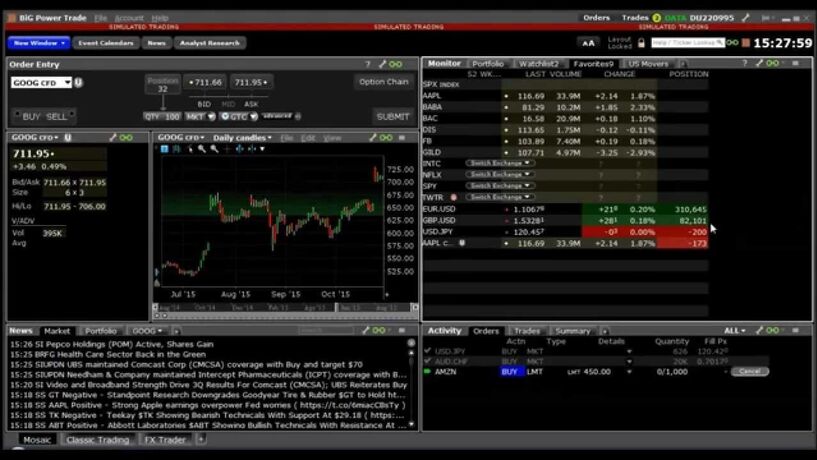Image resolution: width=817 pixels, height=460 pixels.
Task: Click News panel search field
Action: pos(326,330)
